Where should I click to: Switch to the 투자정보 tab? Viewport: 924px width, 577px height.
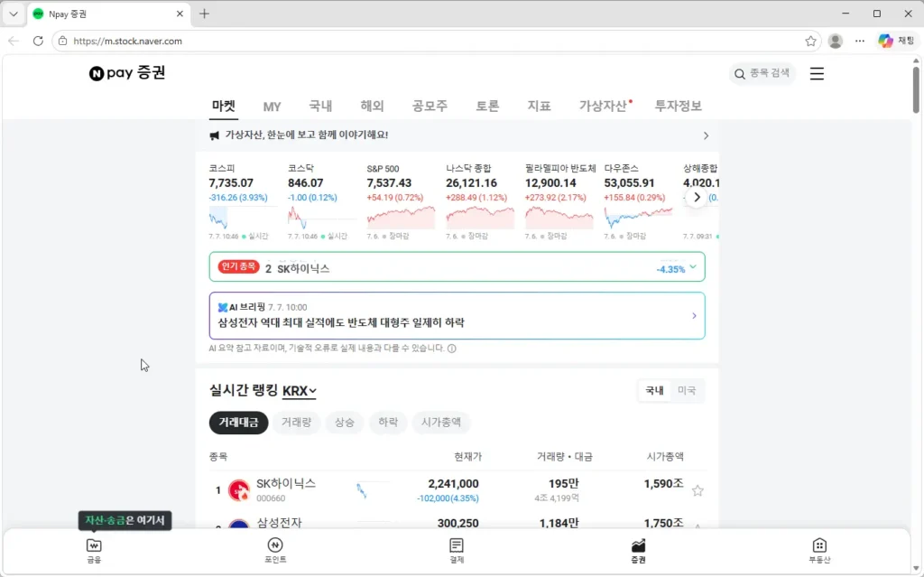click(679, 107)
